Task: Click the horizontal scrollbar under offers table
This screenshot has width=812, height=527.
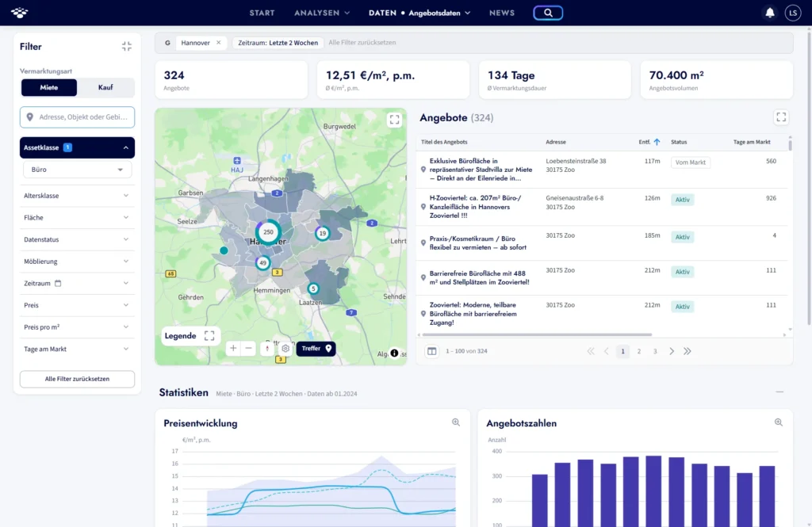Action: (x=537, y=335)
